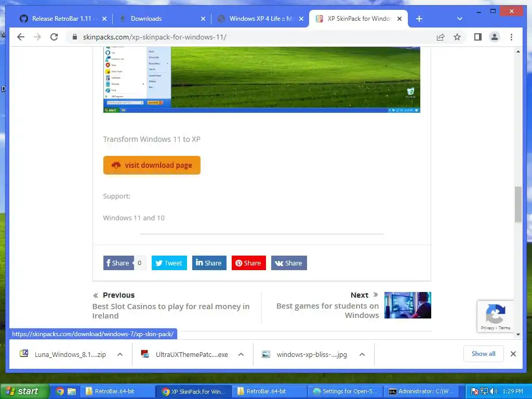Select the XP SkinPack for Windows tab
The width and height of the screenshot is (532, 399).
[x=358, y=19]
